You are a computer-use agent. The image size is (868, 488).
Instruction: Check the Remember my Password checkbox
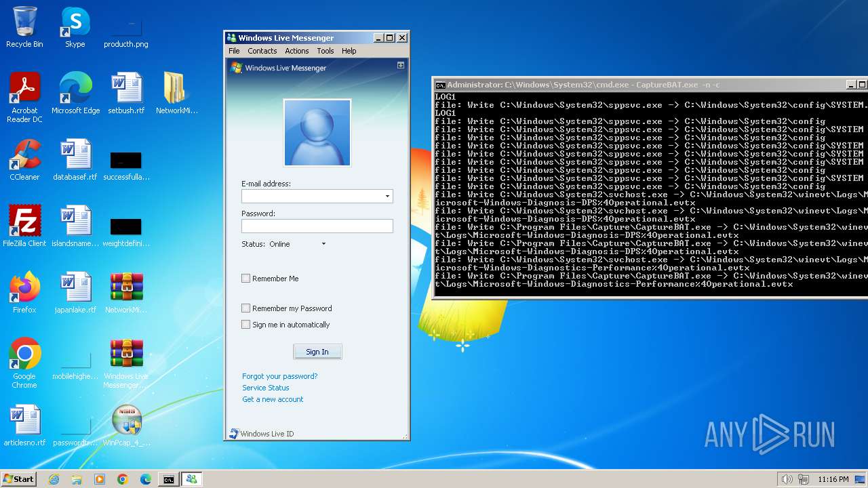(x=245, y=308)
